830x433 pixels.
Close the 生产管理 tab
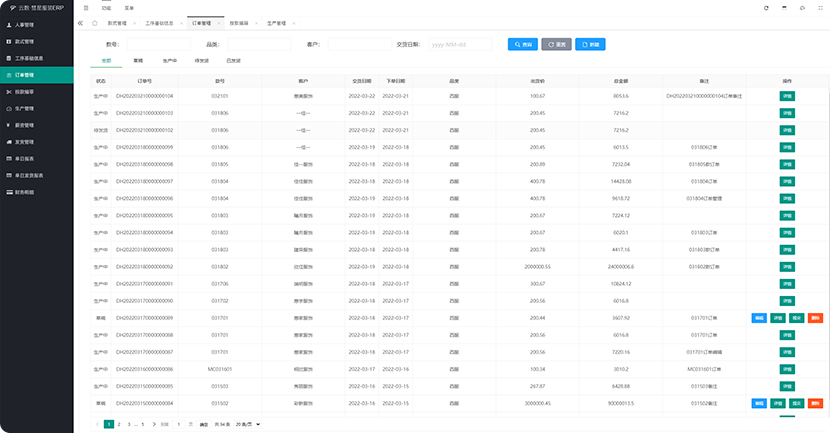tap(294, 23)
